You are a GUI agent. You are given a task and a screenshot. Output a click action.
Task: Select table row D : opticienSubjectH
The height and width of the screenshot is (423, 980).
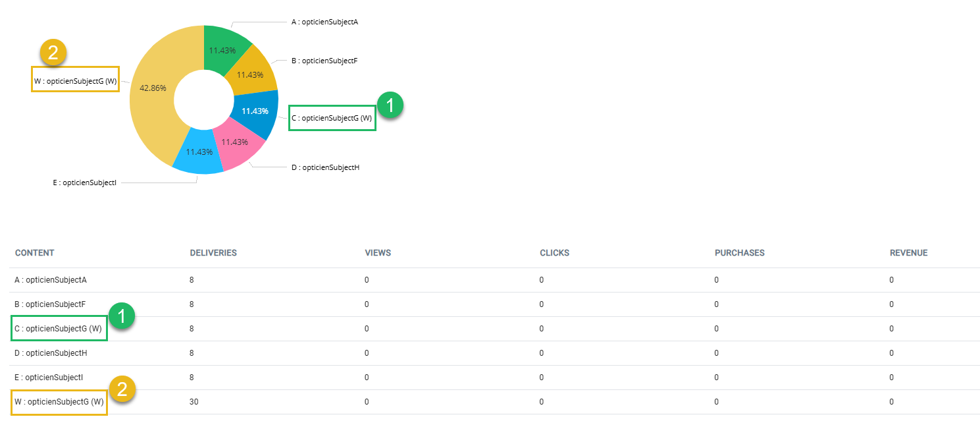click(x=51, y=353)
